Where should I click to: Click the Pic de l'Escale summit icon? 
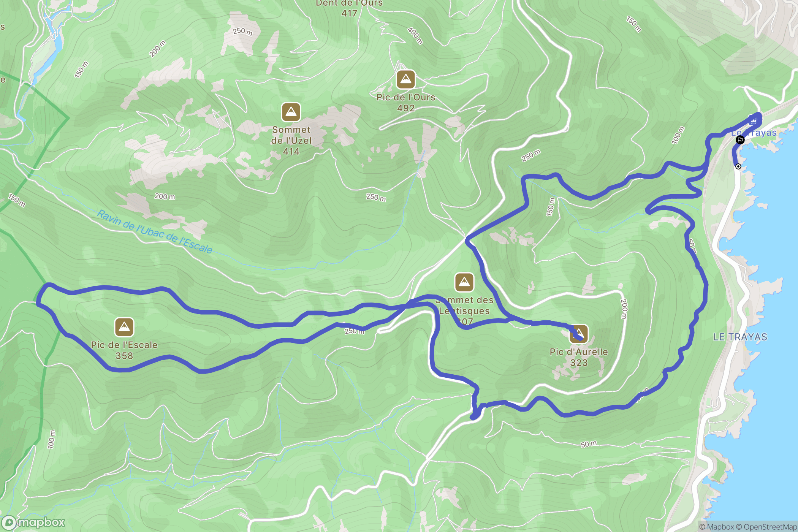[x=124, y=327]
